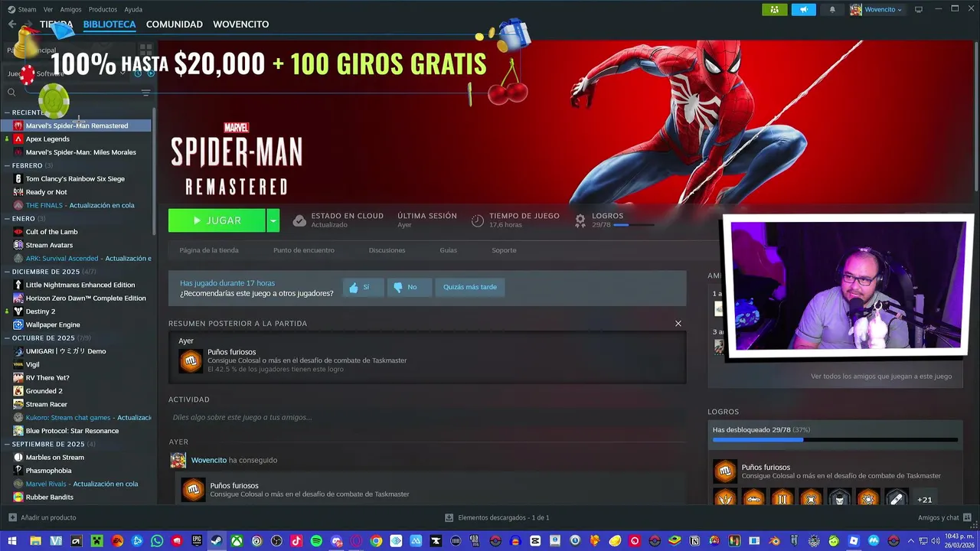Click the green JUGAR button
980x551 pixels.
coord(217,220)
